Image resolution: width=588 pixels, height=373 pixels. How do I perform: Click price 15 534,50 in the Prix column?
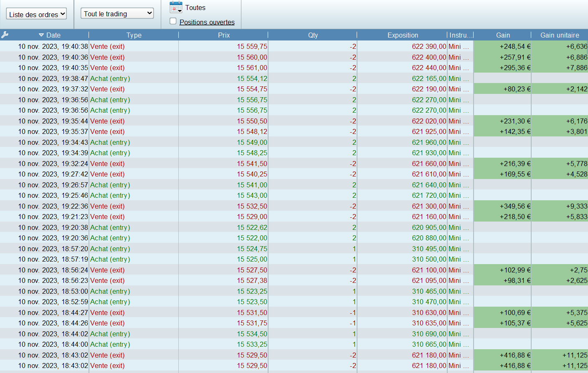click(252, 334)
